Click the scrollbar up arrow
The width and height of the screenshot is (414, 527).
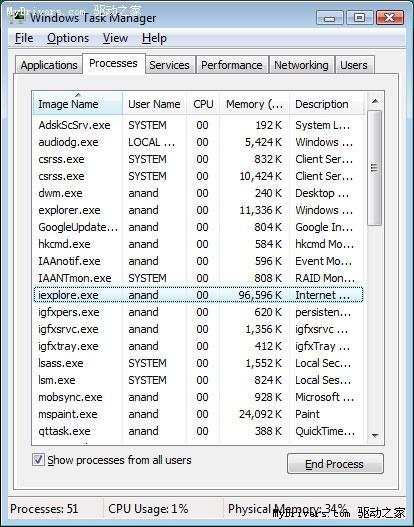point(375,101)
